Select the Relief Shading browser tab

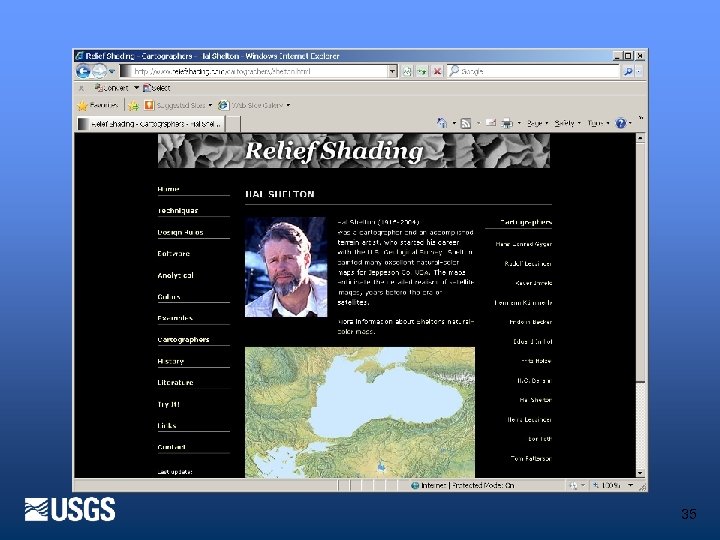(151, 124)
